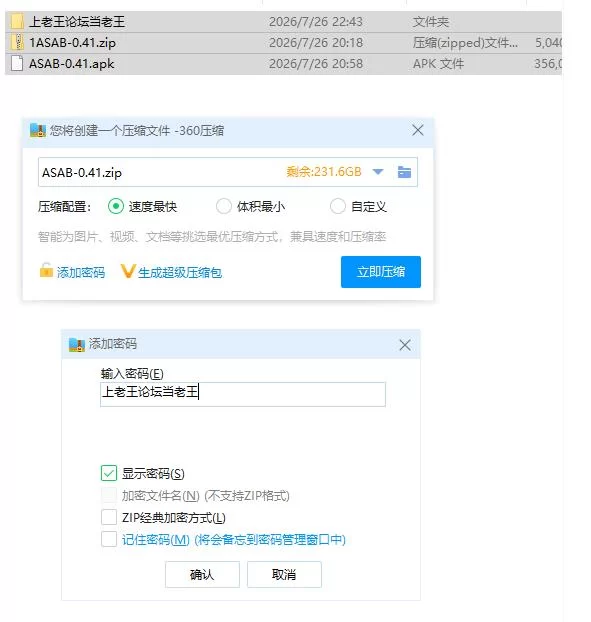Click the date 2026/7/26 22:43
Image resolution: width=591 pixels, height=622 pixels.
click(x=316, y=21)
